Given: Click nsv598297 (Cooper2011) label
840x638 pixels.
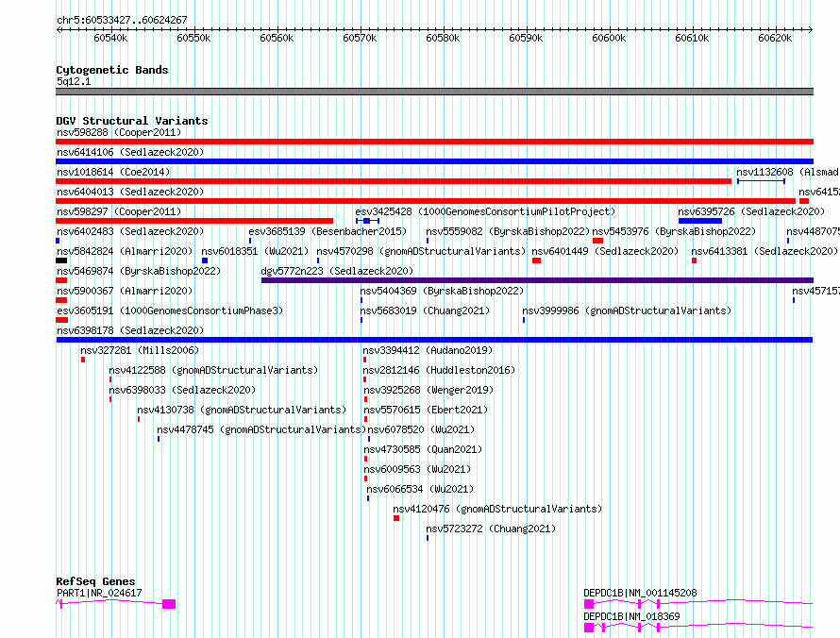Looking at the screenshot, I should point(119,211).
